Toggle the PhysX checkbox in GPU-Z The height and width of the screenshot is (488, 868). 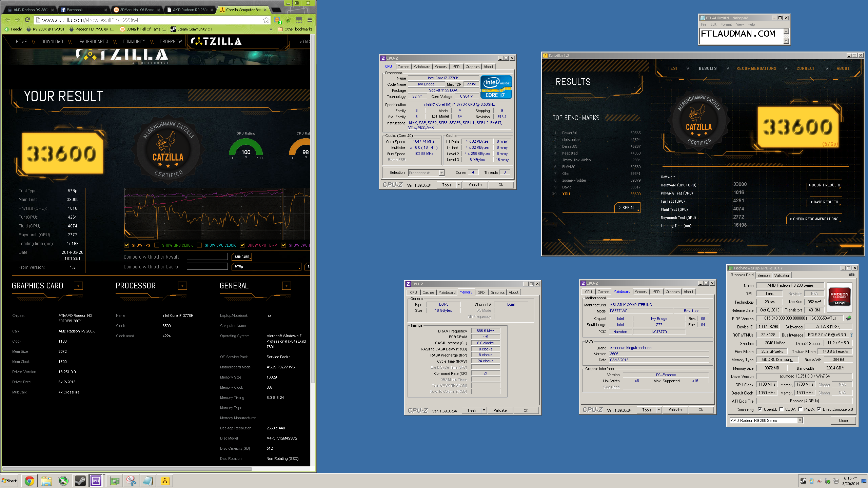click(800, 409)
